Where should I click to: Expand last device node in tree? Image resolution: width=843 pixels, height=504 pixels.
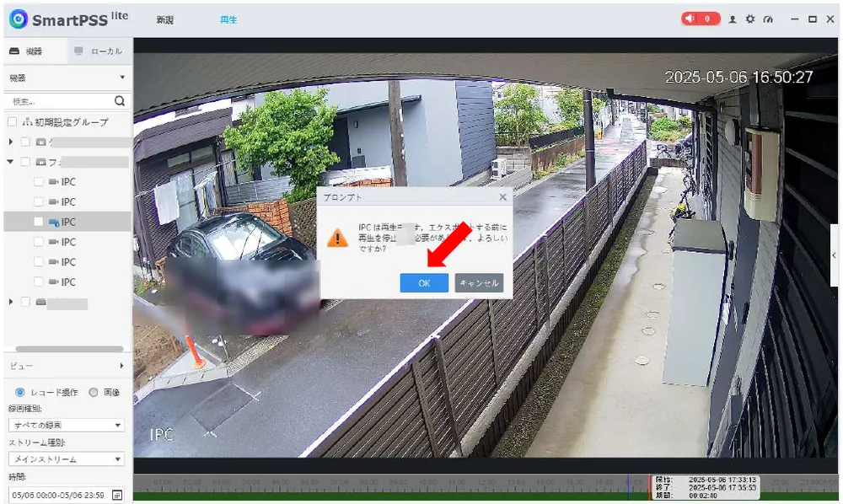click(x=11, y=302)
